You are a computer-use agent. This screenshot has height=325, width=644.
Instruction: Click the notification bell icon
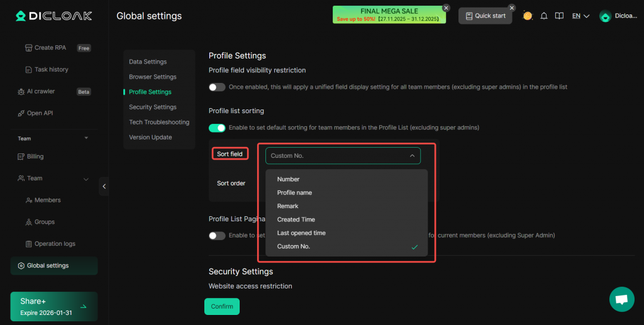tap(545, 16)
